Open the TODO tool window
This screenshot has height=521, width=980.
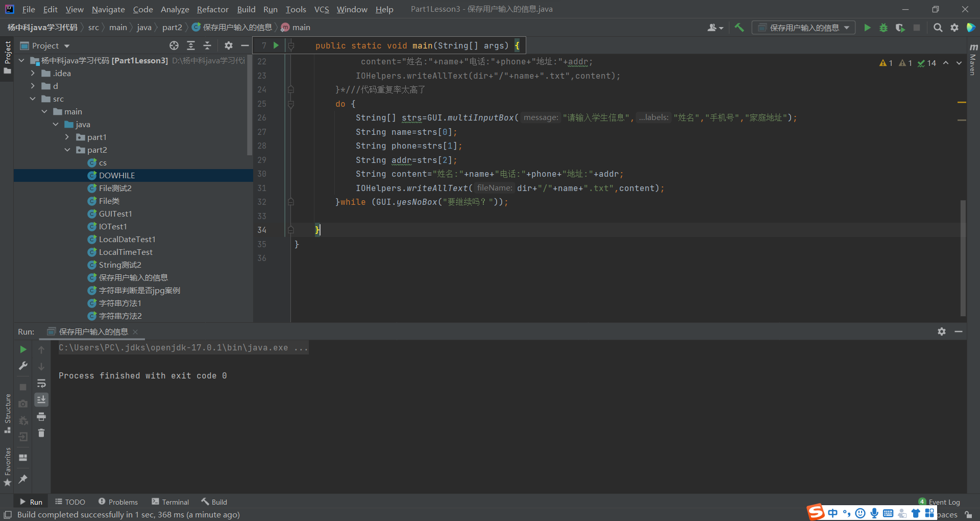70,502
